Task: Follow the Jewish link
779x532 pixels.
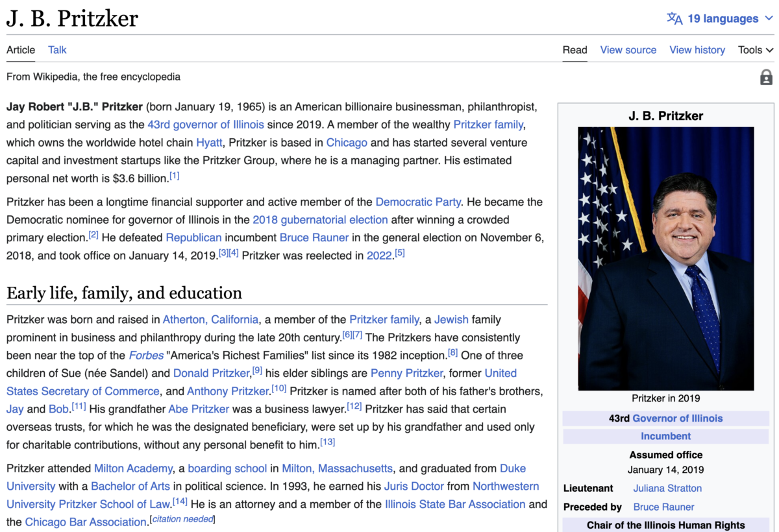Action: pos(451,320)
